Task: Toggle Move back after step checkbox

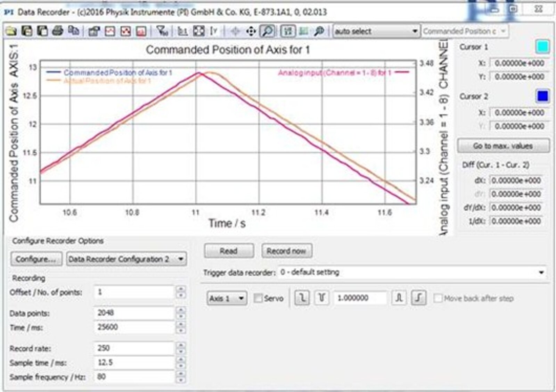Action: (438, 298)
